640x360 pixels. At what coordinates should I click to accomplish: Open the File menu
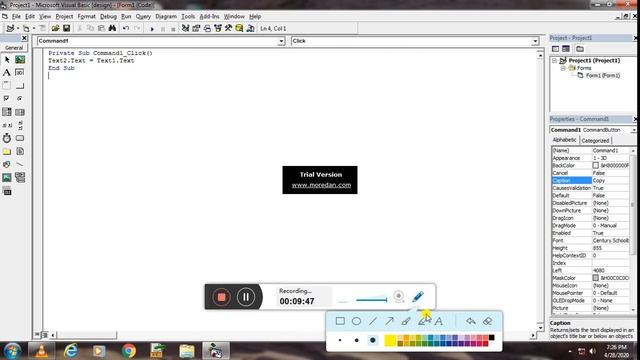(x=16, y=16)
